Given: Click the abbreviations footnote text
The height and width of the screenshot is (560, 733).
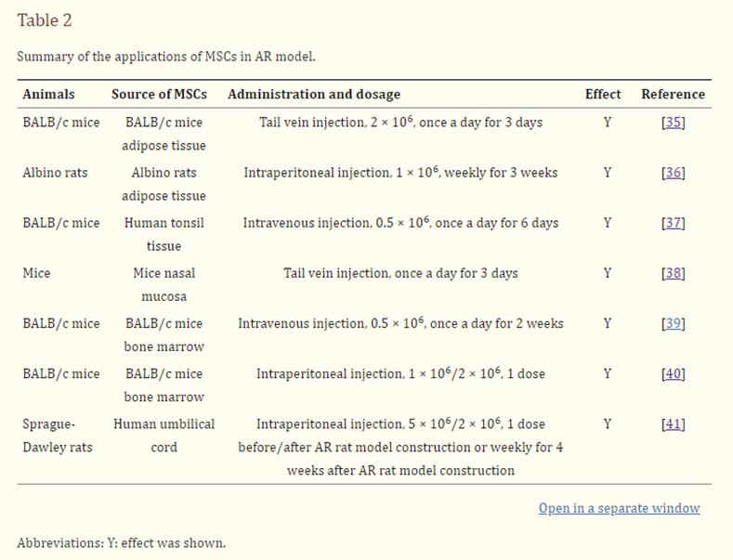Looking at the screenshot, I should click(121, 542).
